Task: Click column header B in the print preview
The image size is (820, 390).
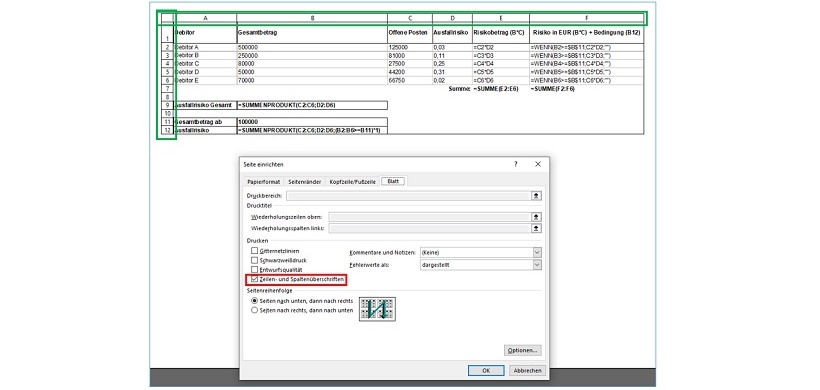Action: (312, 18)
